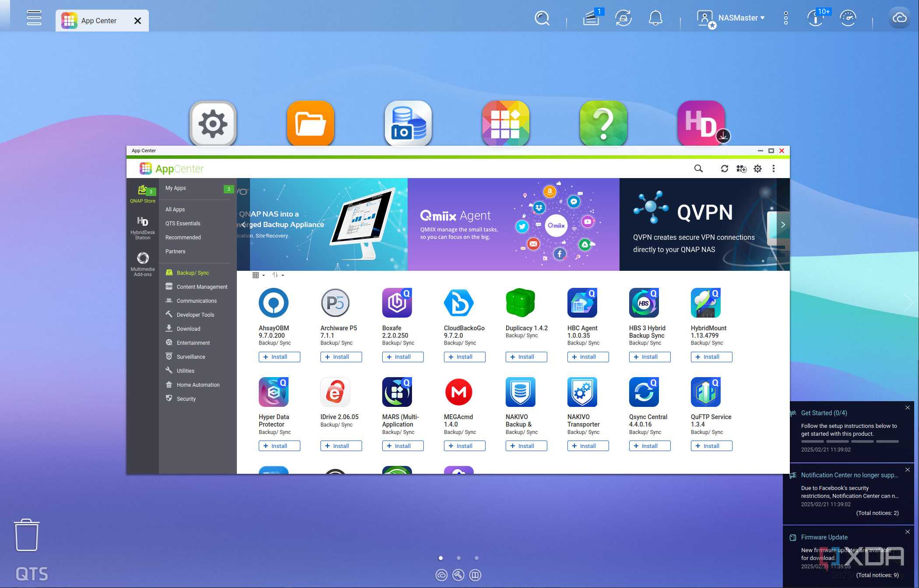The image size is (919, 588).
Task: Open the three-dot More menu in top bar
Action: coord(786,18)
